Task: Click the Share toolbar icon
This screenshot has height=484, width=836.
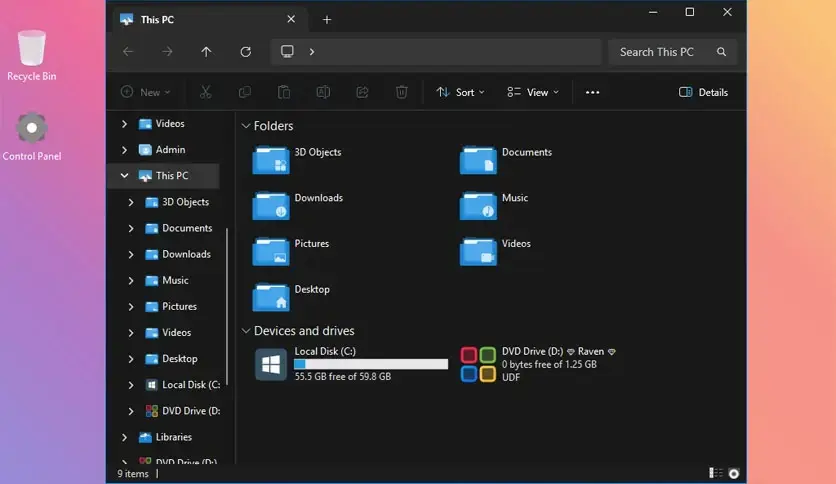Action: (363, 92)
